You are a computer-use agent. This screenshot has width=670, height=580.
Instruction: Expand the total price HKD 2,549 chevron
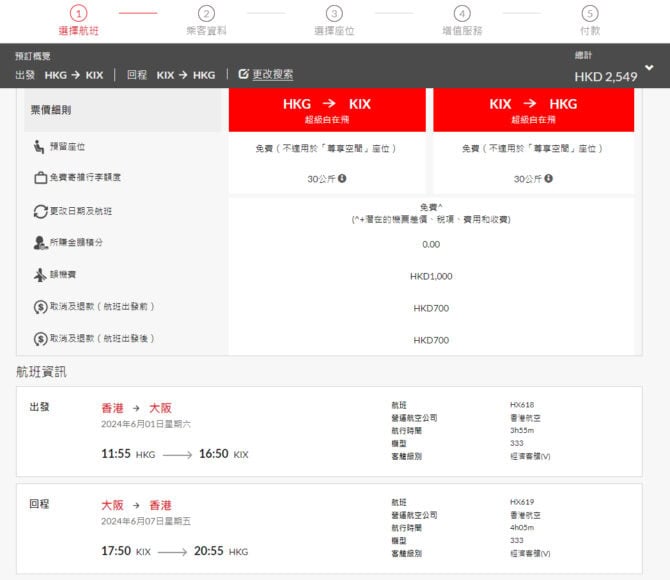pos(650,68)
